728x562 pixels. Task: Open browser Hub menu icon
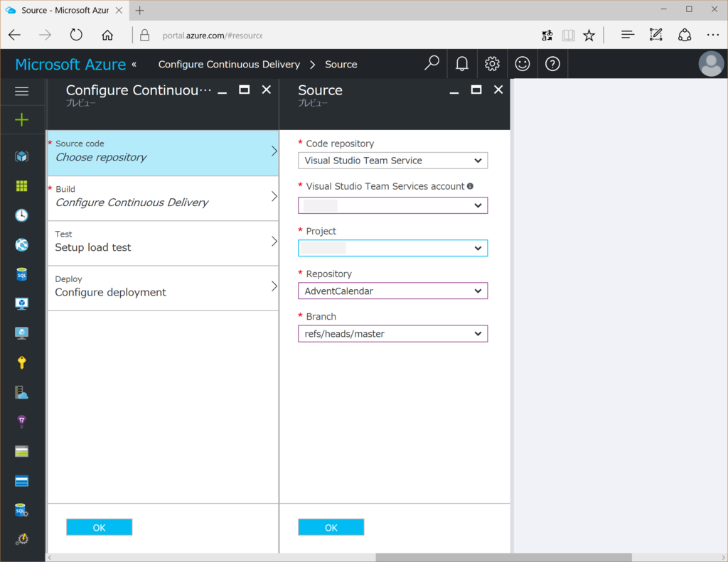pyautogui.click(x=628, y=35)
